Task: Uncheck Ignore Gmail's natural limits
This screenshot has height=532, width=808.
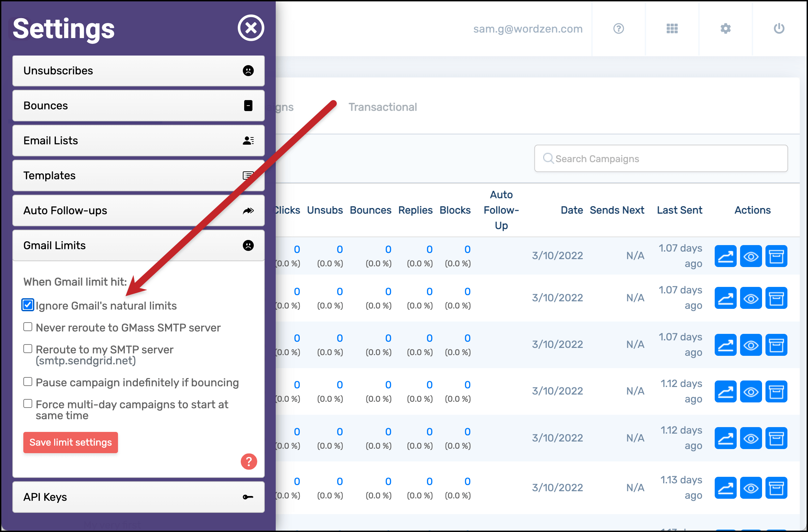Action: [28, 305]
